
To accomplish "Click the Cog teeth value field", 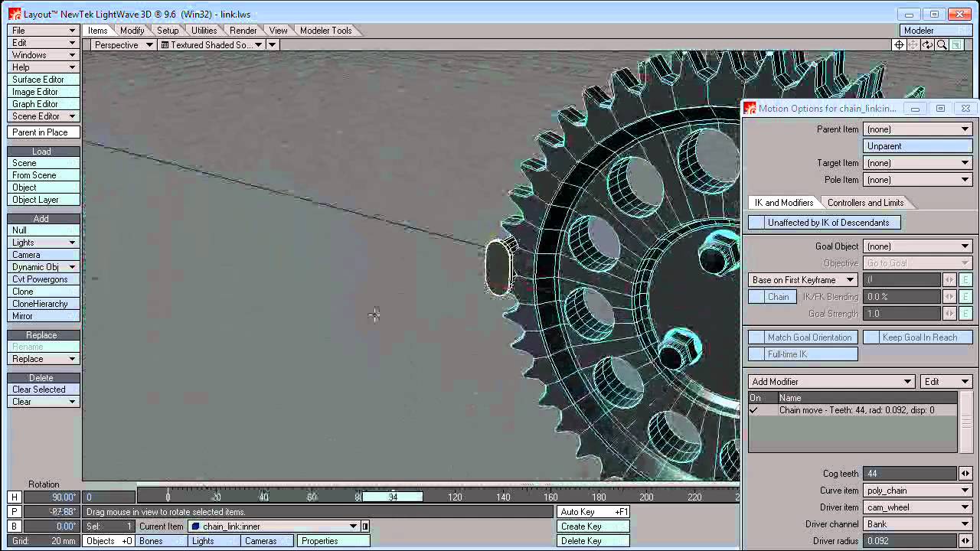I will (910, 474).
